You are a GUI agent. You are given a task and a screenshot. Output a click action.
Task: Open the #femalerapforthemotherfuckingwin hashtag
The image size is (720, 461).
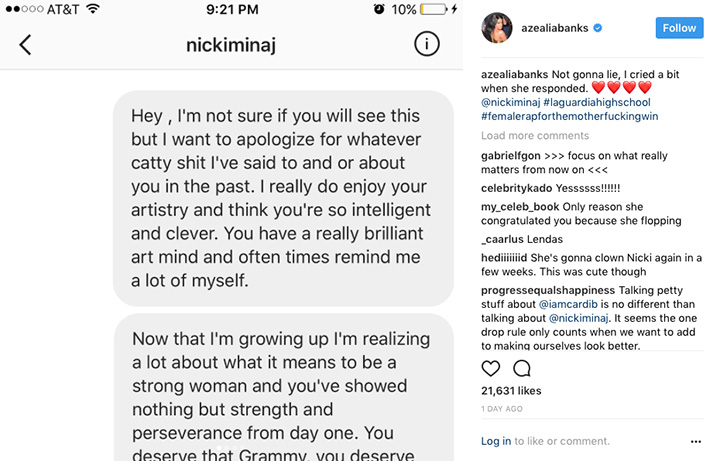[570, 116]
